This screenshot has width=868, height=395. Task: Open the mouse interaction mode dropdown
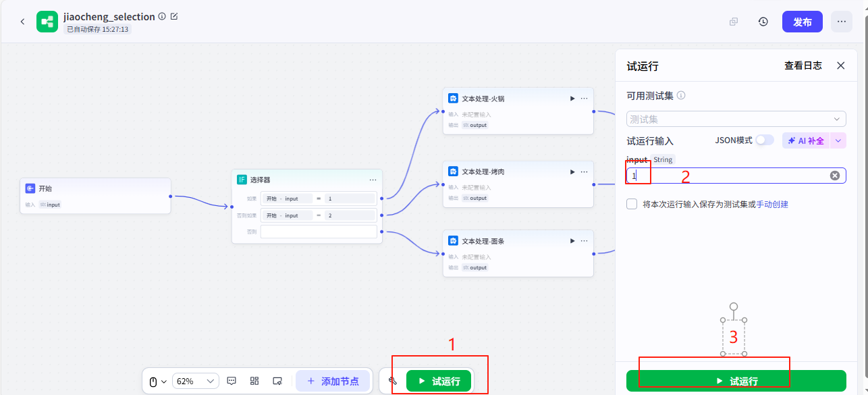(157, 381)
